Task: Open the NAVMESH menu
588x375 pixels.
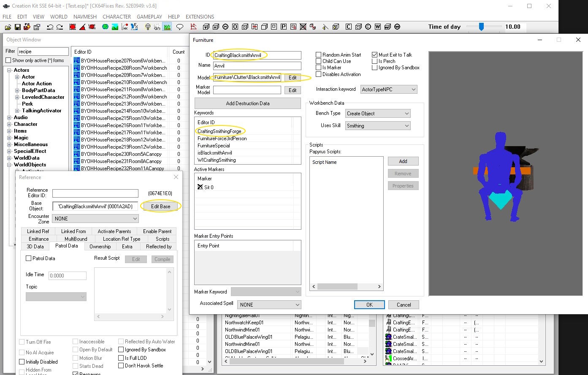Action: point(85,17)
